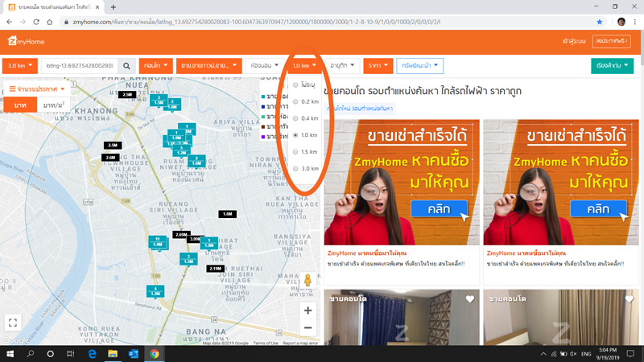Click the taskbar clock showing 5:04 PM

tap(608, 354)
